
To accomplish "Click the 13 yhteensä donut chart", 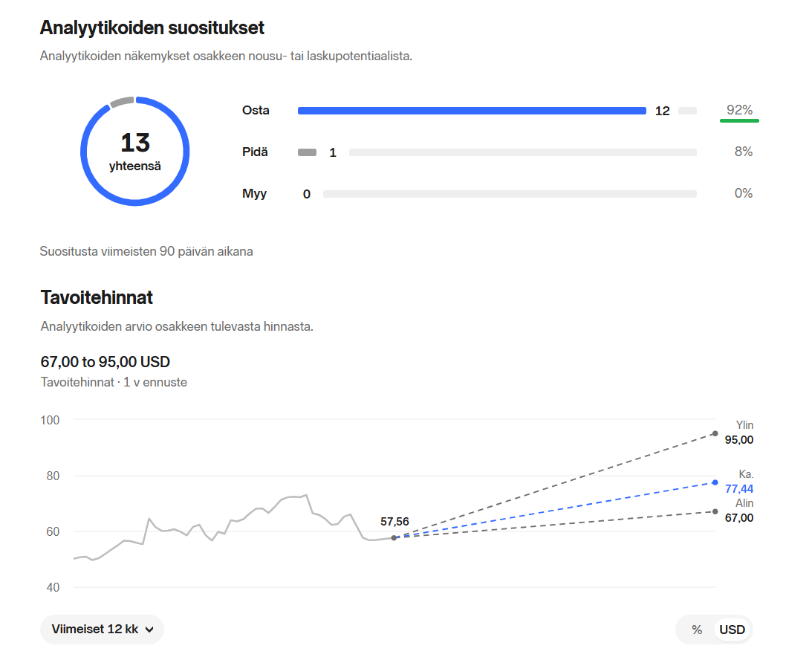I will pyautogui.click(x=134, y=152).
